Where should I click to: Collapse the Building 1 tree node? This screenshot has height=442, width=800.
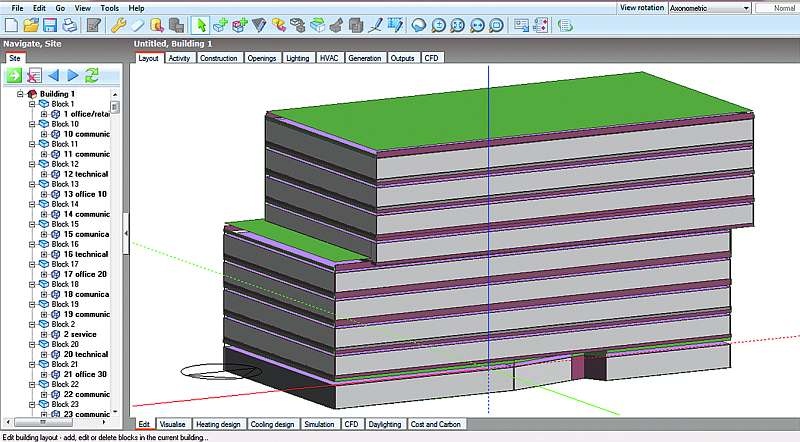coord(20,94)
